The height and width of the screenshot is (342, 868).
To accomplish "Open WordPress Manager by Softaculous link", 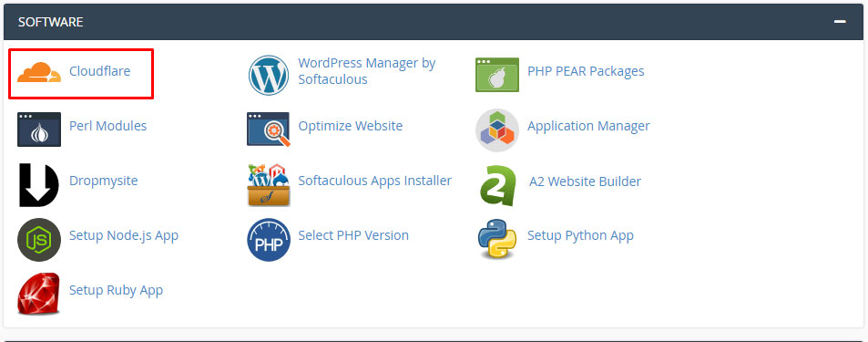I will (367, 71).
